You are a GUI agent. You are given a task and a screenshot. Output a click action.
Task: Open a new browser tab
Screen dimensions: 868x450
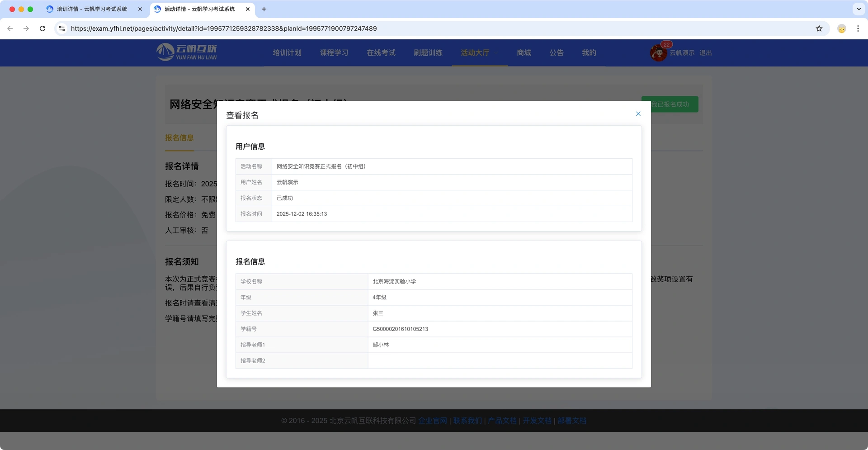pyautogui.click(x=264, y=9)
